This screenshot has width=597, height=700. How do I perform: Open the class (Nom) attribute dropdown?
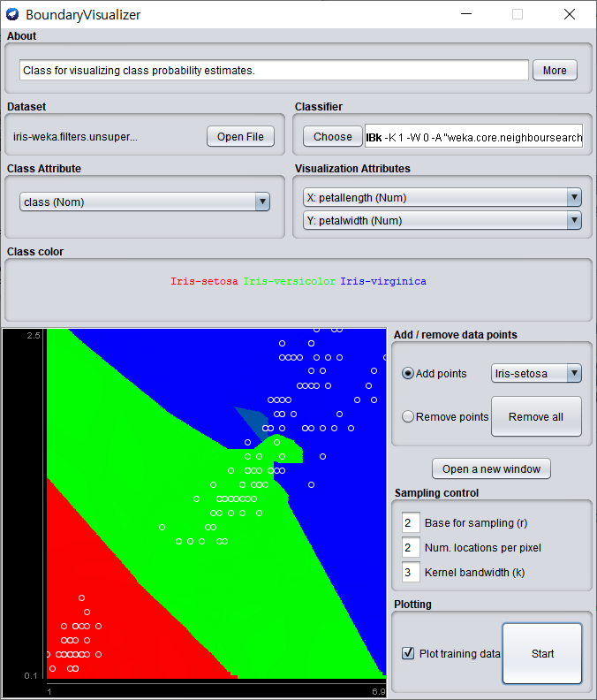[145, 202]
